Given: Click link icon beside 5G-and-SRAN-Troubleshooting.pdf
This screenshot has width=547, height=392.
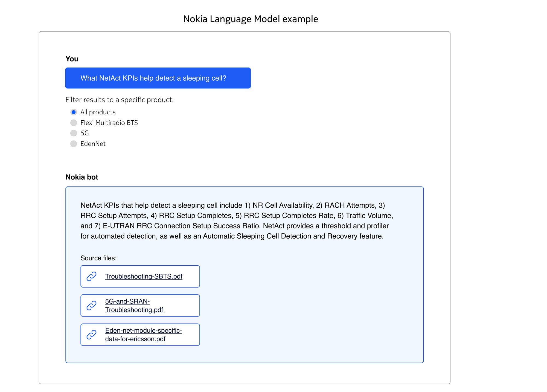Looking at the screenshot, I should (91, 306).
